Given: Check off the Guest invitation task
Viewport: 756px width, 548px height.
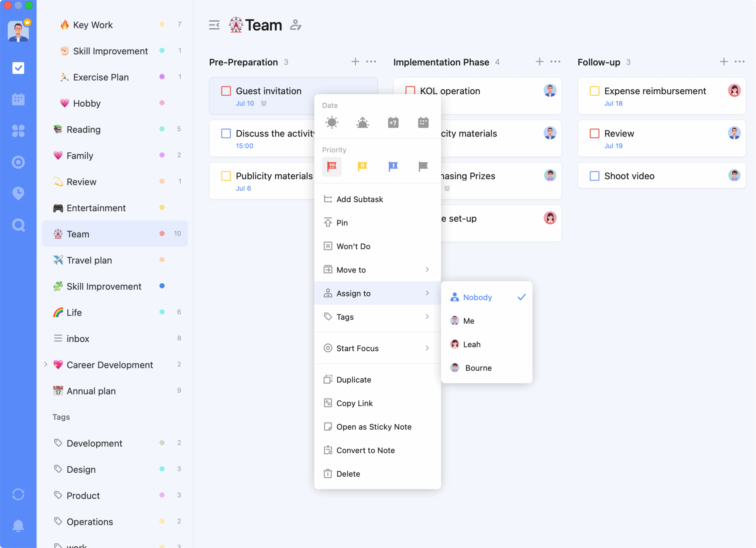Looking at the screenshot, I should pyautogui.click(x=226, y=91).
